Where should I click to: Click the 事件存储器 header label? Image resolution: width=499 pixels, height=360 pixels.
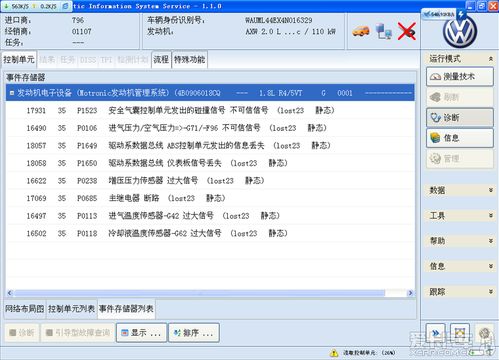[x=26, y=78]
